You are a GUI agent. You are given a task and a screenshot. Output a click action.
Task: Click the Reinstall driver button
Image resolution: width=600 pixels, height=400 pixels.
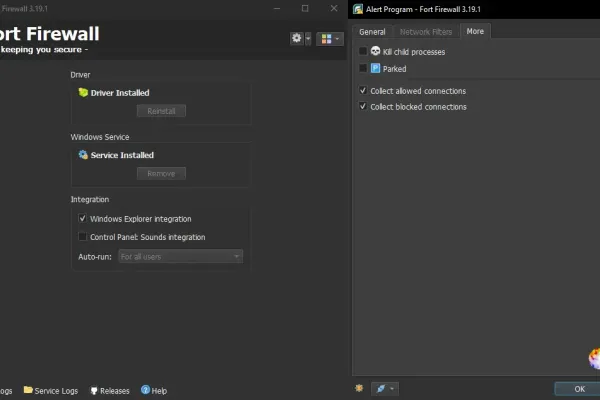(161, 111)
